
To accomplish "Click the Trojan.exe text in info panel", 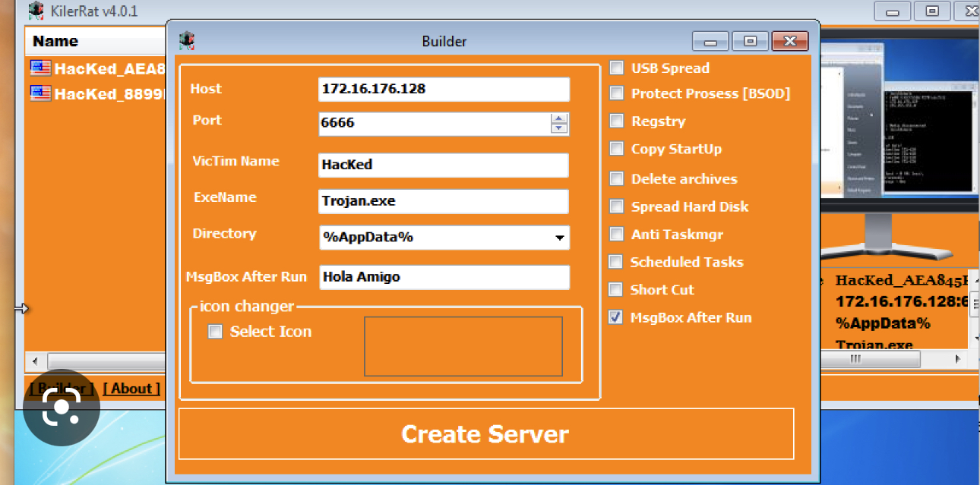I will click(x=874, y=345).
